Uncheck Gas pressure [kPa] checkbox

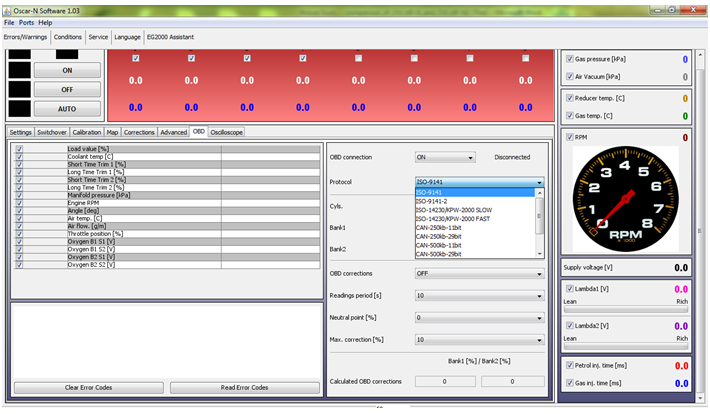coord(570,59)
